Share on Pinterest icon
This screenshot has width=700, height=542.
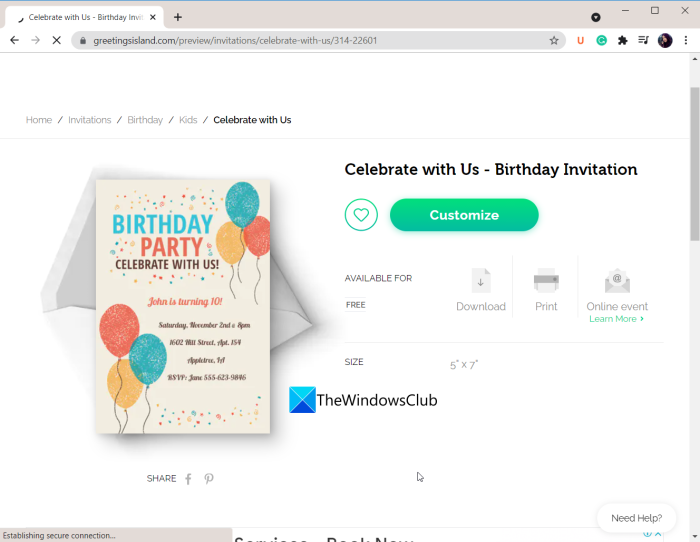point(209,479)
